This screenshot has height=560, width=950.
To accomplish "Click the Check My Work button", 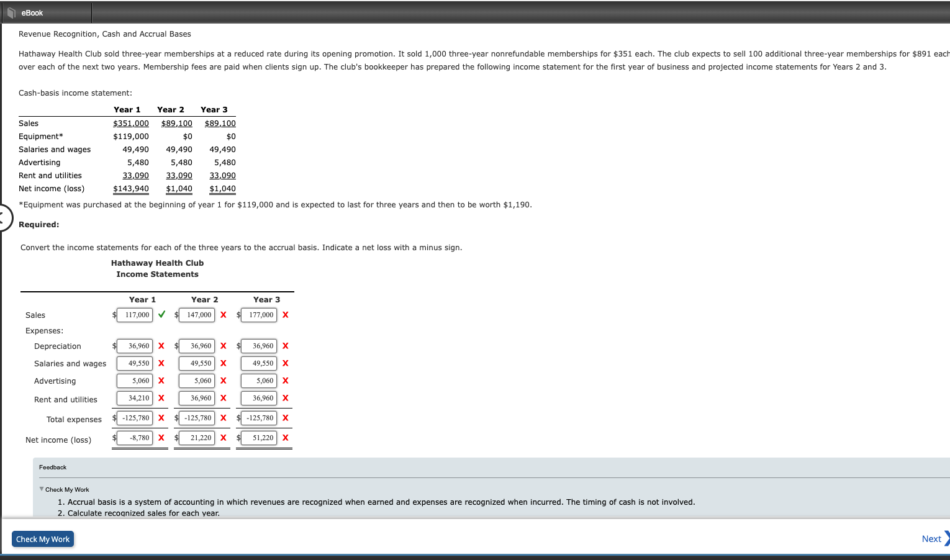I will pyautogui.click(x=43, y=539).
